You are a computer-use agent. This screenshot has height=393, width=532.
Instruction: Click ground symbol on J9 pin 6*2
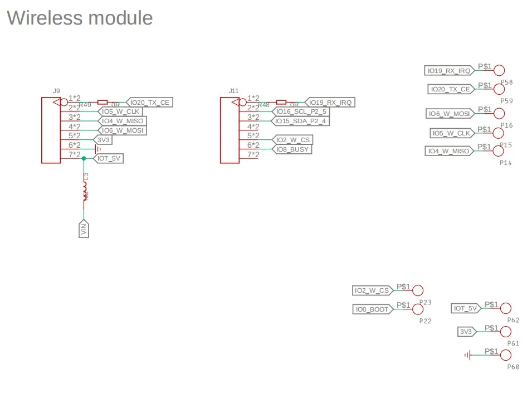[98, 149]
